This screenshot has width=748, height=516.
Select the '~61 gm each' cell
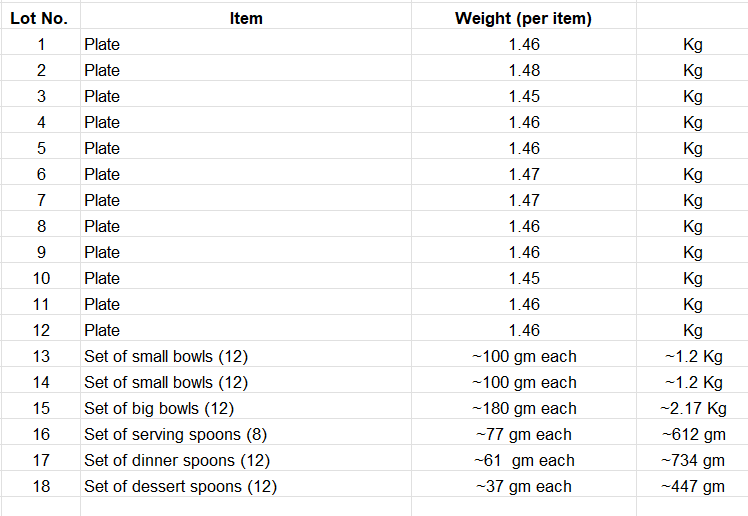click(523, 460)
